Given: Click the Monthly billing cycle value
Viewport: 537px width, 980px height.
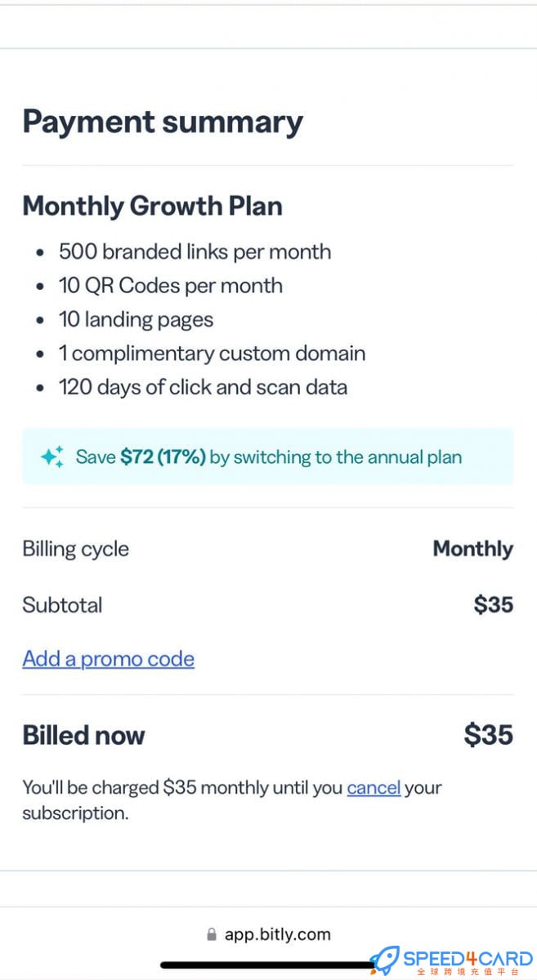Looking at the screenshot, I should pos(472,549).
